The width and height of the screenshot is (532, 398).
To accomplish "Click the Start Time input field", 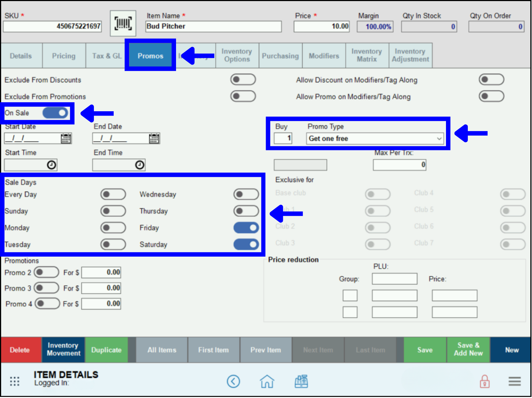I will click(x=31, y=165).
